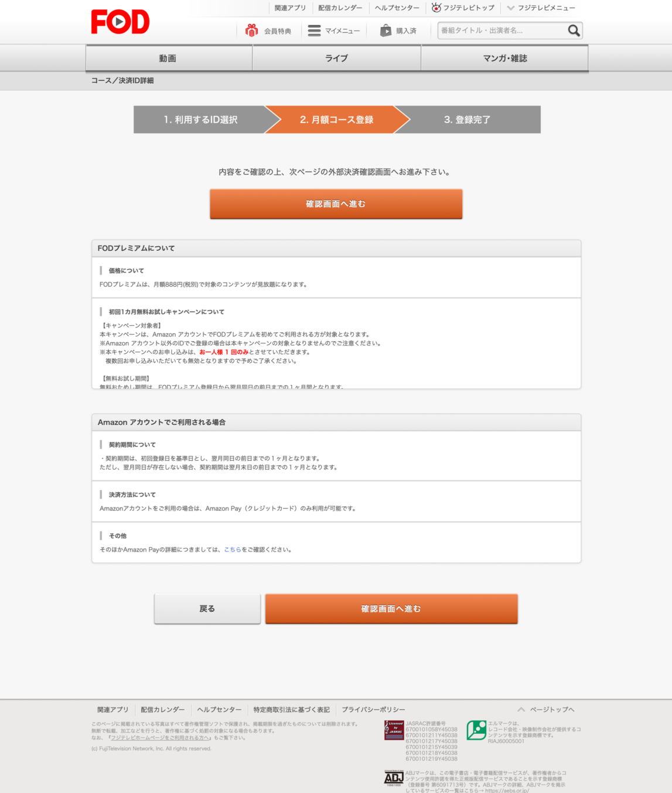Open the マンガ・雑誌 tab
672x793 pixels.
[504, 58]
